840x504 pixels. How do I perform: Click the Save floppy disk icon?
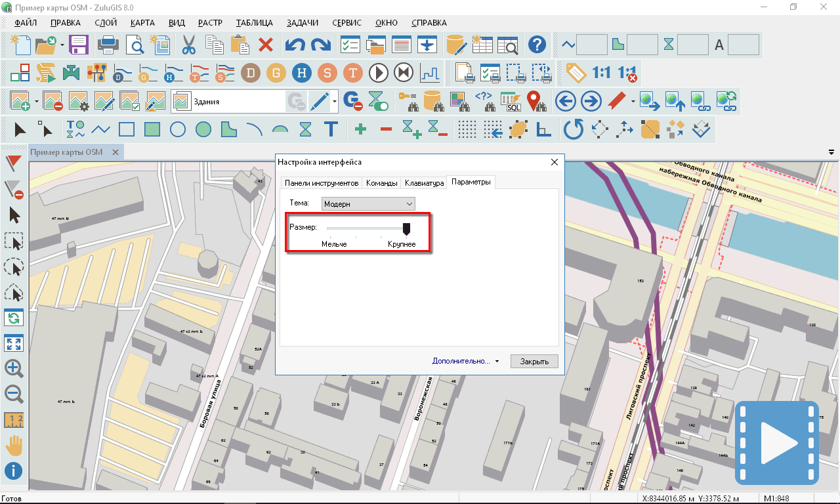point(79,45)
